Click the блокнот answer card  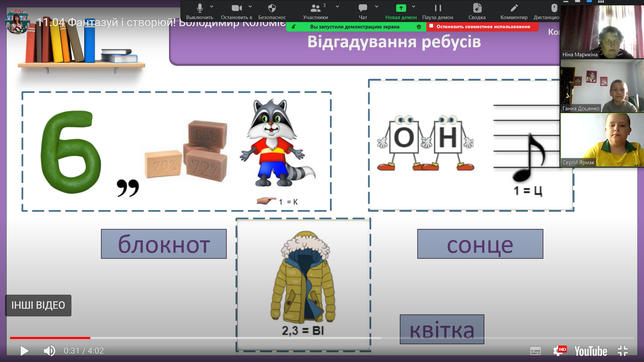point(164,244)
